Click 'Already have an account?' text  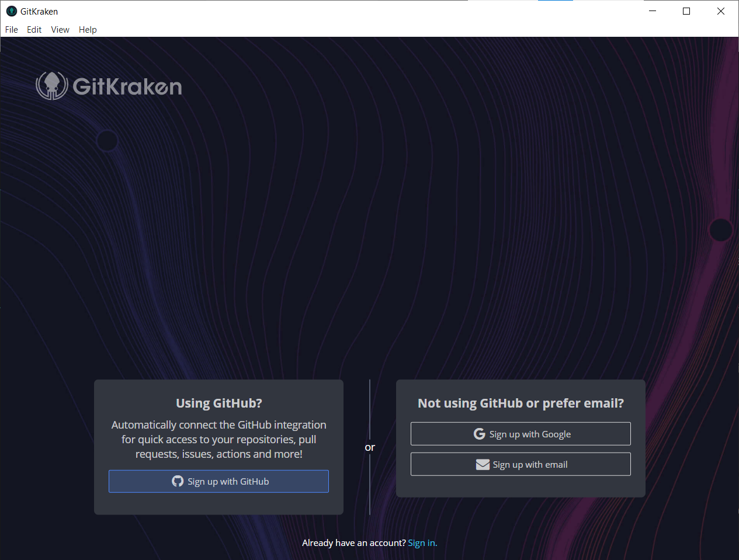353,543
